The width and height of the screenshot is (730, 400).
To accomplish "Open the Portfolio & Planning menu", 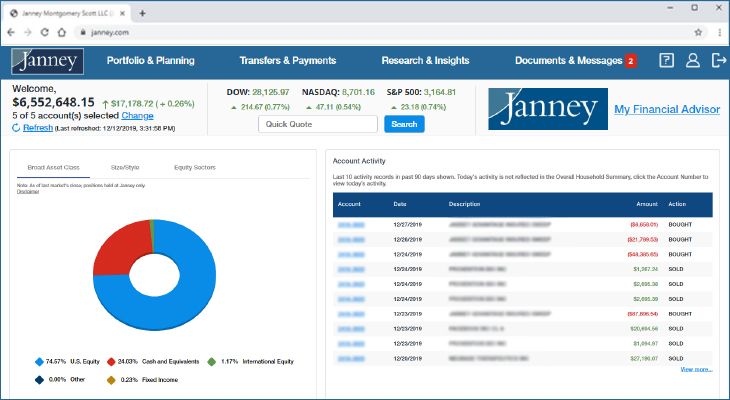I will coord(151,61).
